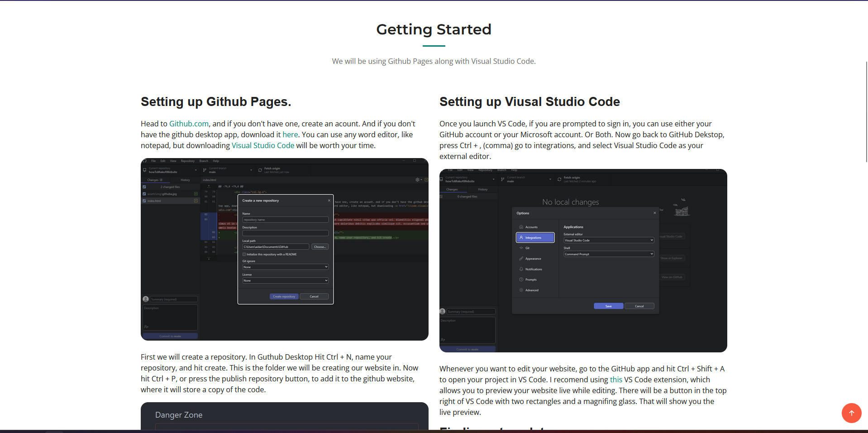
Task: Check Initialize this repository with a README
Action: click(x=244, y=255)
